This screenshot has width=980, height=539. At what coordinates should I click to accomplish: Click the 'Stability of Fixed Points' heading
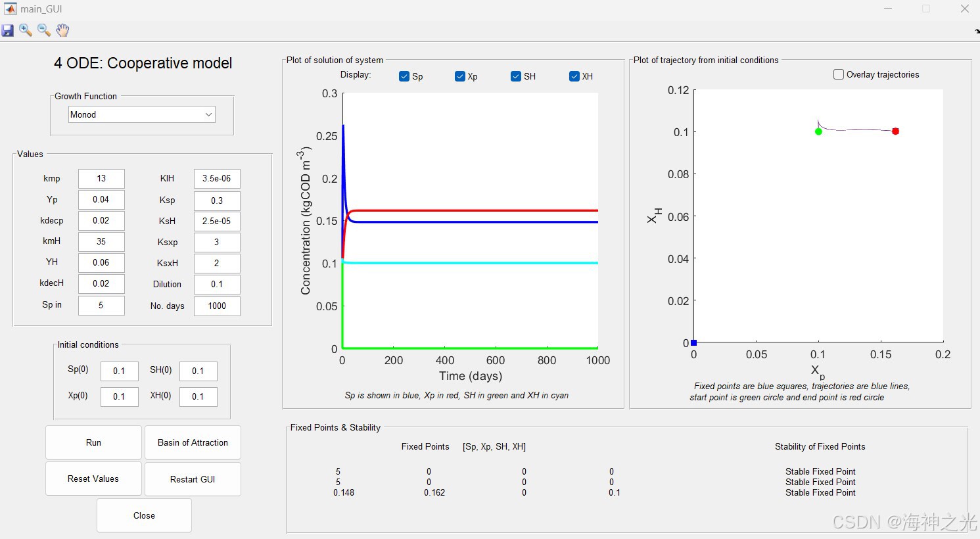[820, 446]
